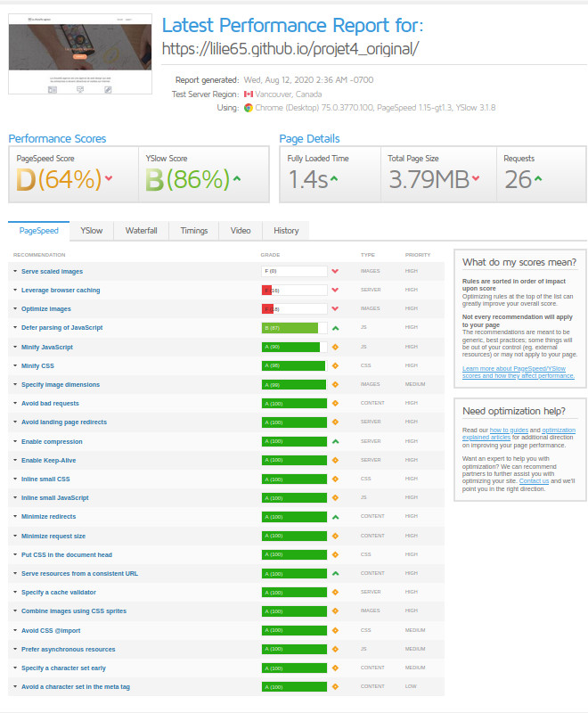The image size is (588, 713).
Task: Click the Chrome browser icon in report details
Action: (x=249, y=108)
